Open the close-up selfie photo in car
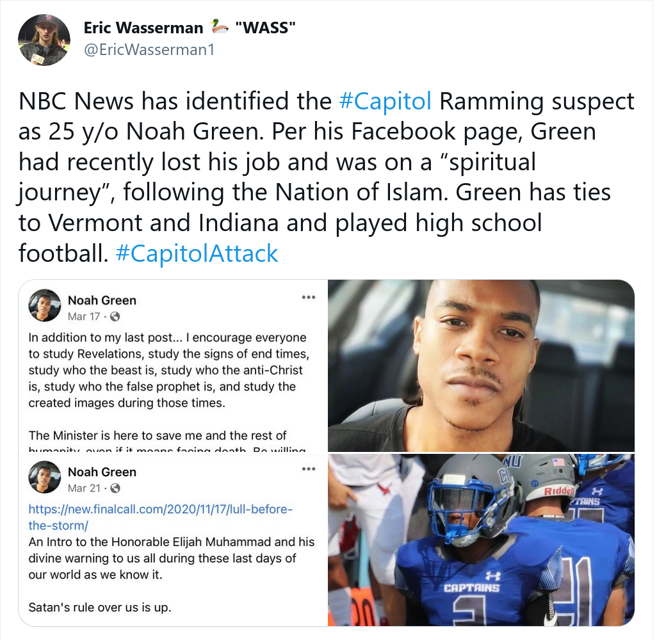Image resolution: width=657 pixels, height=644 pixels. pyautogui.click(x=481, y=366)
